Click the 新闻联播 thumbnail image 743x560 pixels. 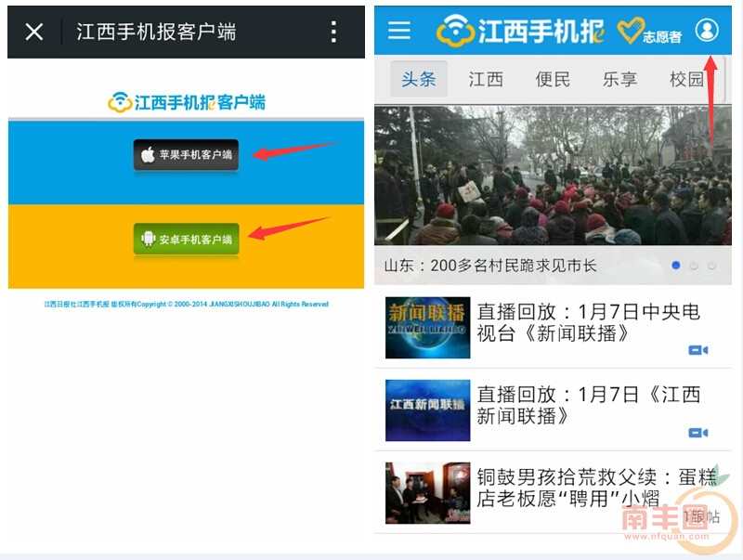pyautogui.click(x=427, y=328)
